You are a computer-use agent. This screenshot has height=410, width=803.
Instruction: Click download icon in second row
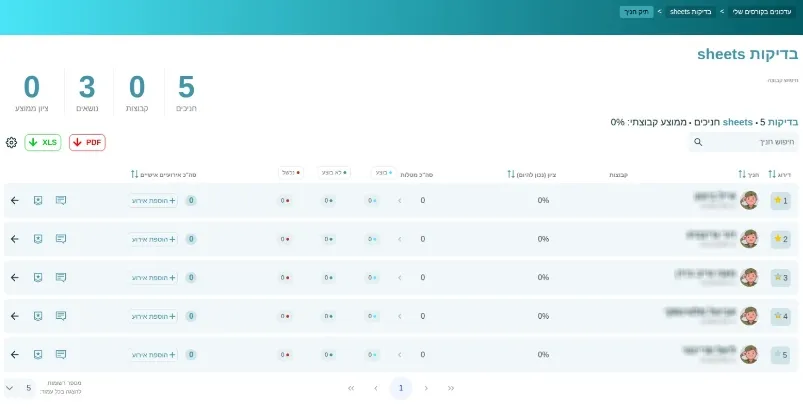pos(38,239)
